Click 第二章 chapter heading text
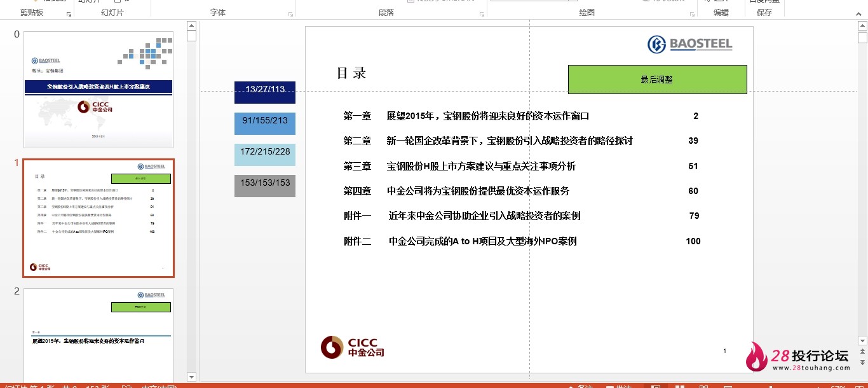 coord(357,141)
